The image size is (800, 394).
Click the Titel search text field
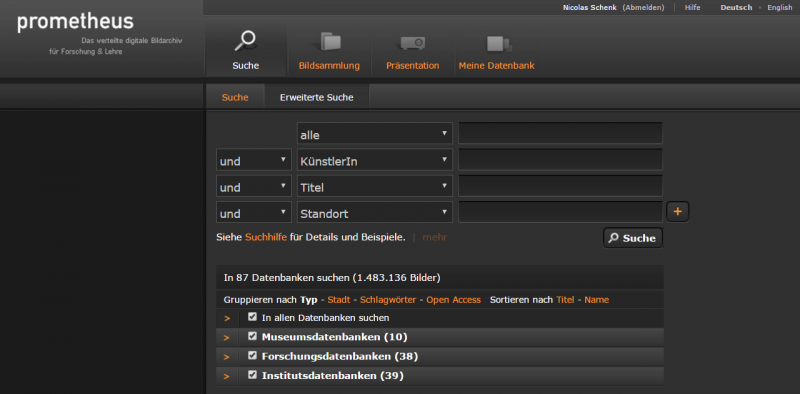[560, 186]
